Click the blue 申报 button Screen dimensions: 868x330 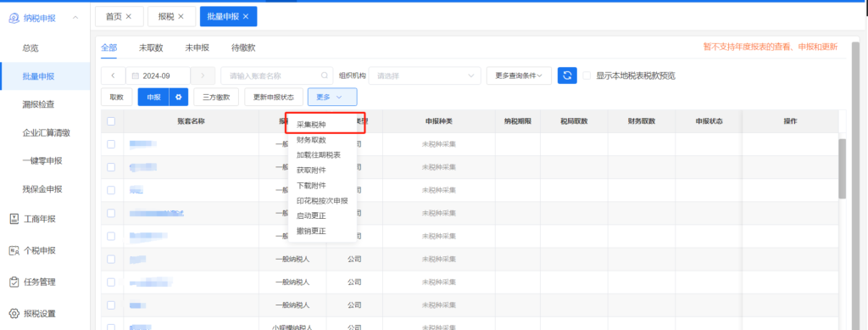[x=153, y=97]
